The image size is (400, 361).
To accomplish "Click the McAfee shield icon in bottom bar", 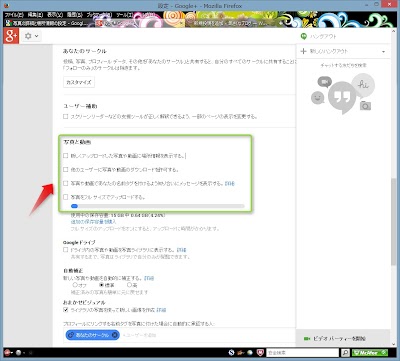I will (261, 352).
